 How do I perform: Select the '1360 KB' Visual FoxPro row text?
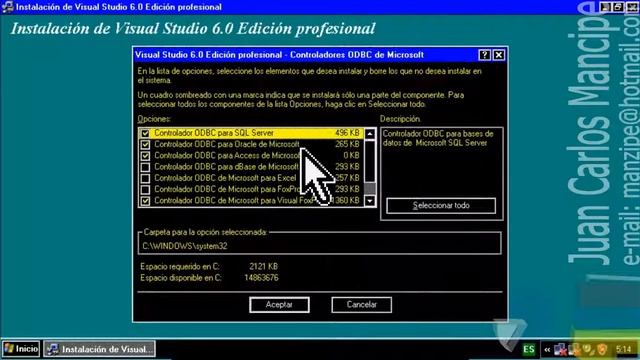[250, 200]
